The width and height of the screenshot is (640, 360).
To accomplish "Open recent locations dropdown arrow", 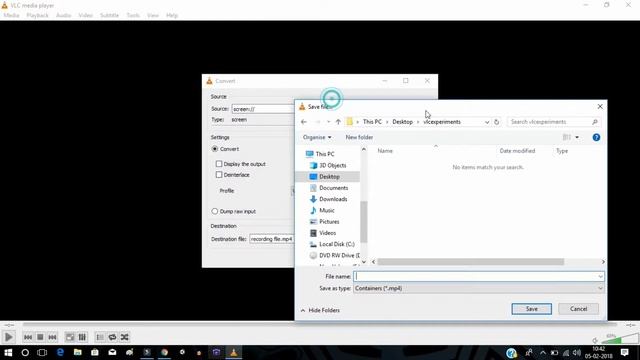I will point(328,122).
